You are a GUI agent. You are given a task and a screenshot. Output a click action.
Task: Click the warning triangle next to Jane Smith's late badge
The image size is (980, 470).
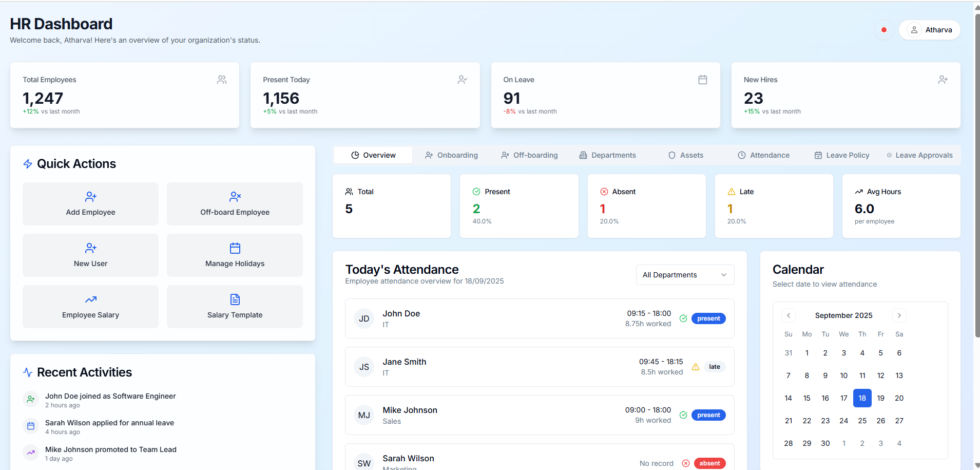click(x=696, y=366)
